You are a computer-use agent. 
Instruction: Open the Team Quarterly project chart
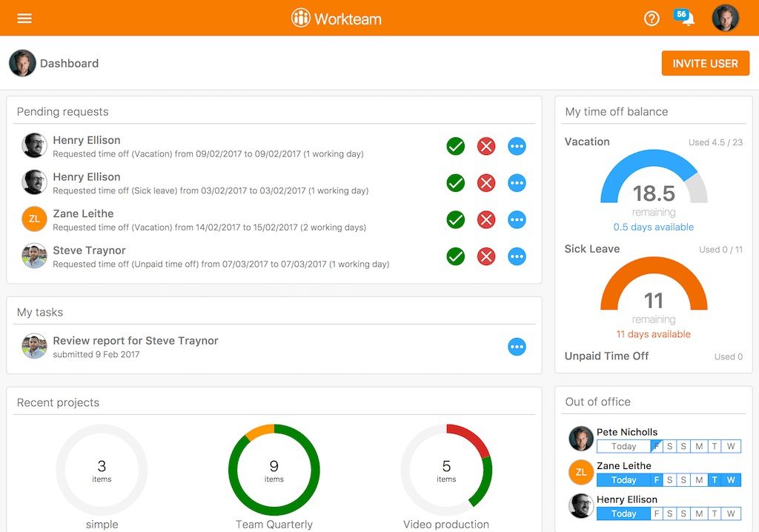pyautogui.click(x=274, y=470)
